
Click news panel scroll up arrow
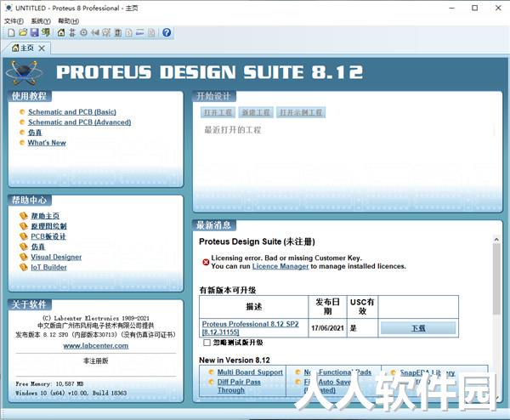[496, 240]
